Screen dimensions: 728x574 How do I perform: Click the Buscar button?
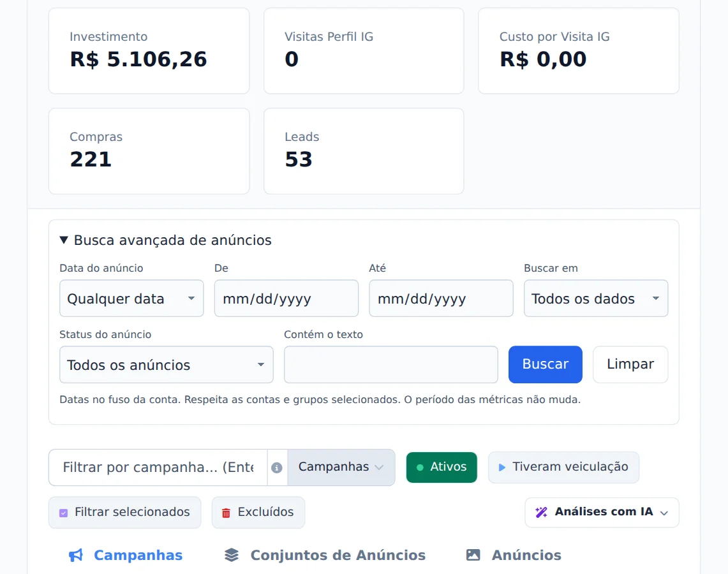click(x=545, y=364)
